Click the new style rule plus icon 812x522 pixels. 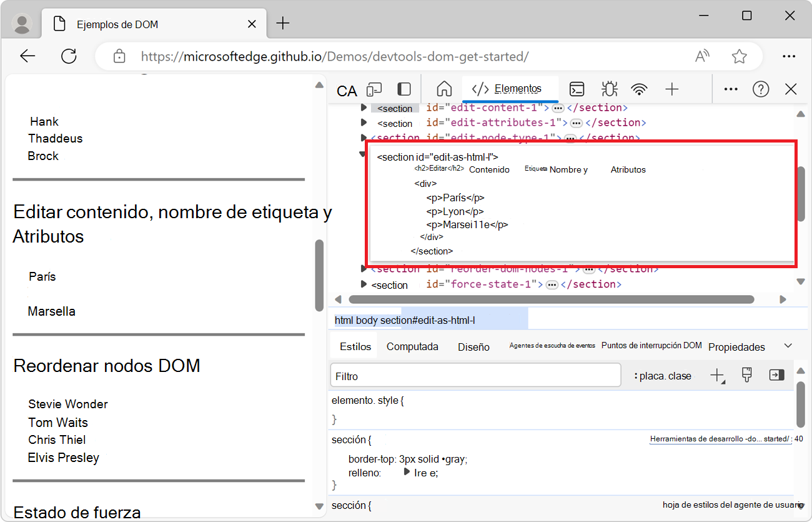coord(717,375)
